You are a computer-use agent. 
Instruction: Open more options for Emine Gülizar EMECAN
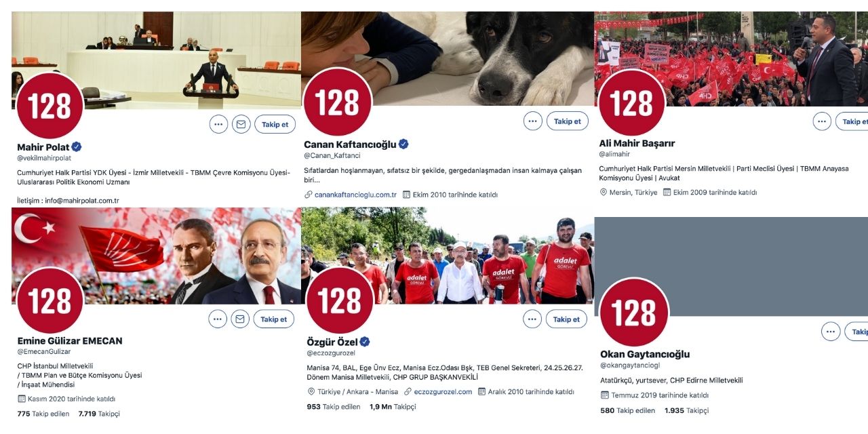pyautogui.click(x=218, y=319)
